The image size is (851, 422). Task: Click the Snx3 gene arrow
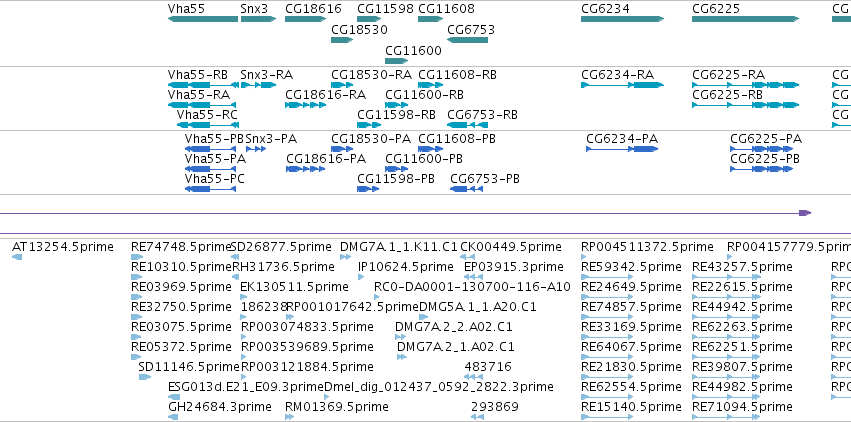coord(258,19)
